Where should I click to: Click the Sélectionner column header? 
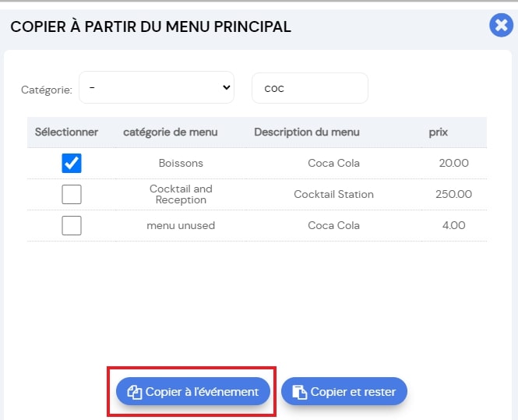click(x=66, y=132)
